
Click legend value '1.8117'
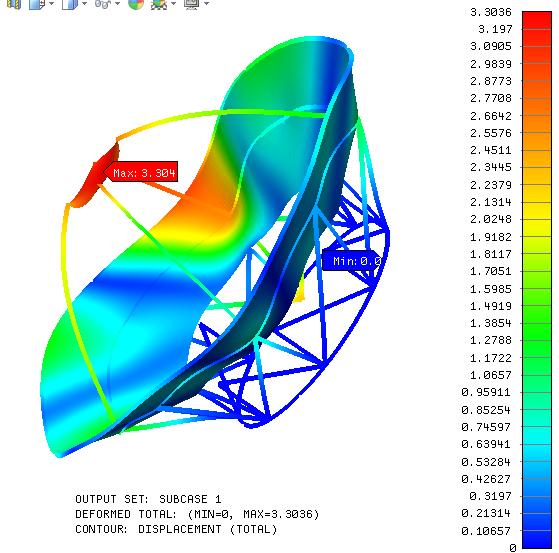[491, 254]
